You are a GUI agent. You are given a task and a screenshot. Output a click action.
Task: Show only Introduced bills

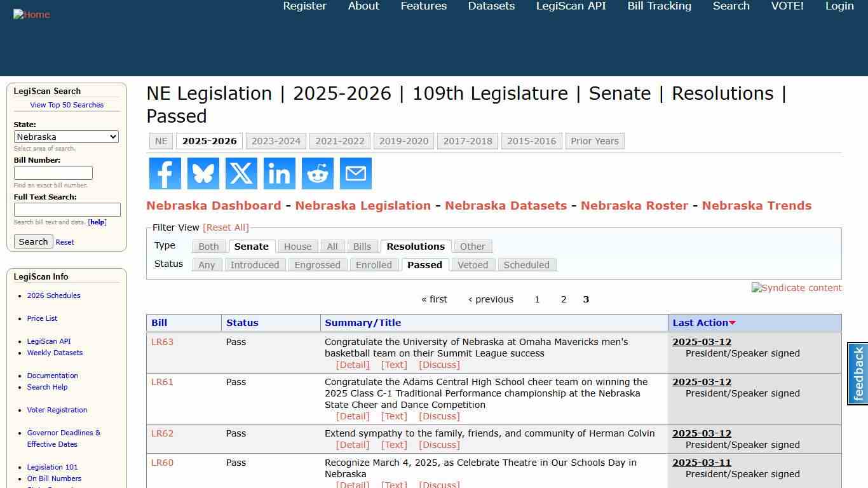coord(255,264)
